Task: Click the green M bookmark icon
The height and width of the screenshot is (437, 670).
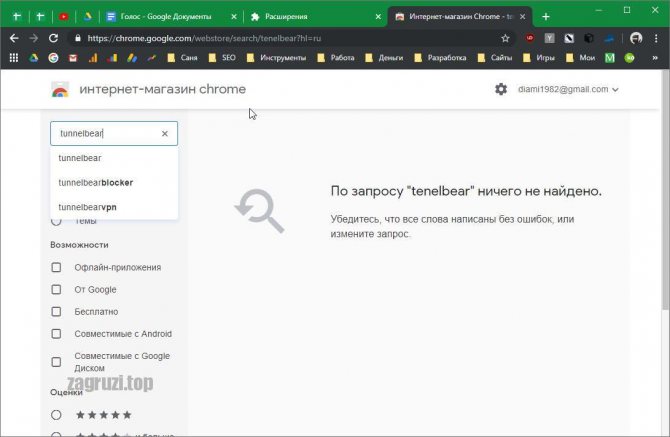Action: [x=610, y=58]
